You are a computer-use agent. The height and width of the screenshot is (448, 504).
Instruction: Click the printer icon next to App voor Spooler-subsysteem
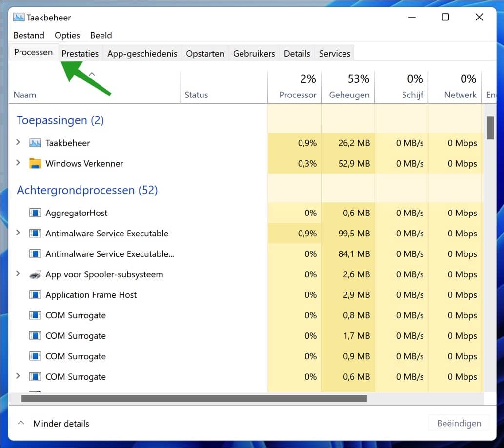(x=36, y=274)
